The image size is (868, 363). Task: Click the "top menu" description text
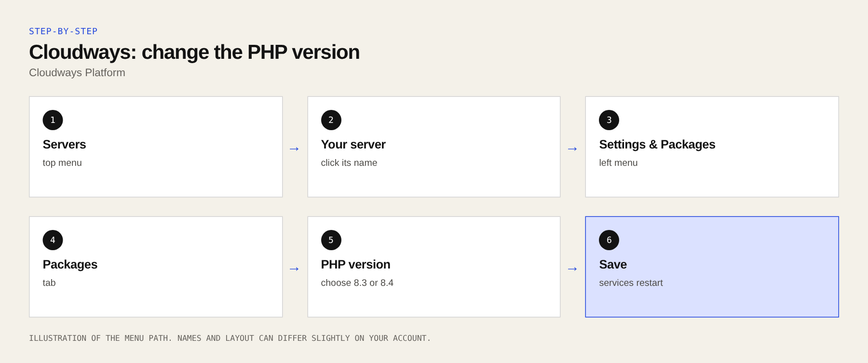[x=62, y=163]
